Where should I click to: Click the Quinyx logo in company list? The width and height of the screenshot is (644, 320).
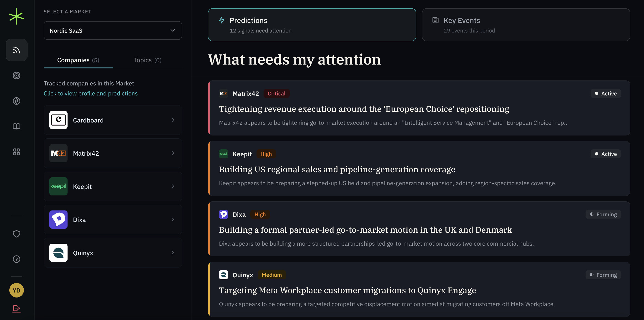click(58, 253)
